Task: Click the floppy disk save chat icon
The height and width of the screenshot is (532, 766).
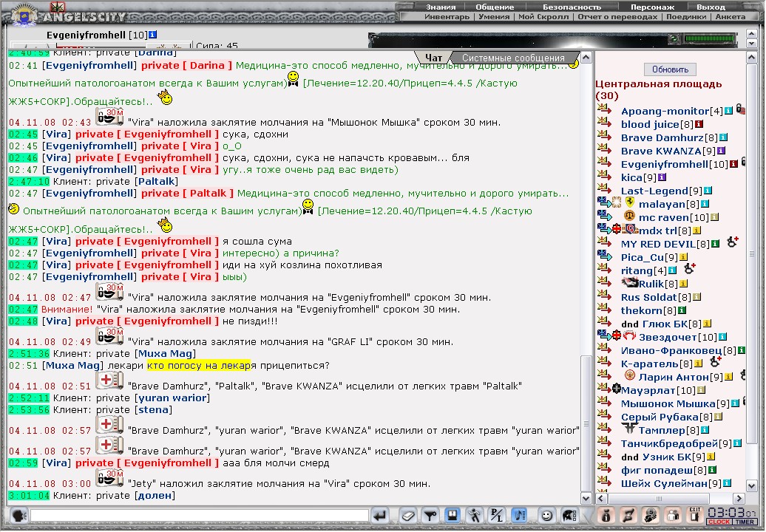Action: [x=452, y=516]
